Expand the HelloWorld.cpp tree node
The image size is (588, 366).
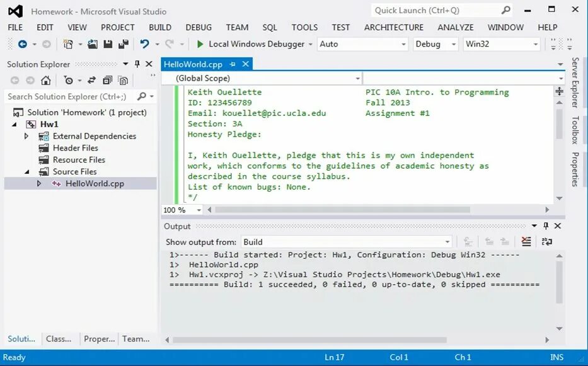pos(38,183)
